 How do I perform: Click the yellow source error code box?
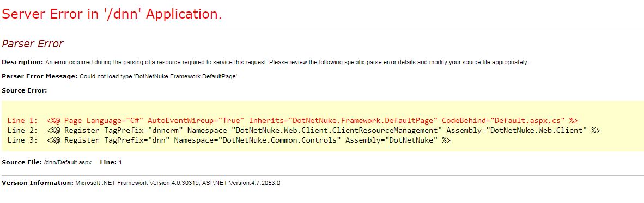click(x=322, y=126)
